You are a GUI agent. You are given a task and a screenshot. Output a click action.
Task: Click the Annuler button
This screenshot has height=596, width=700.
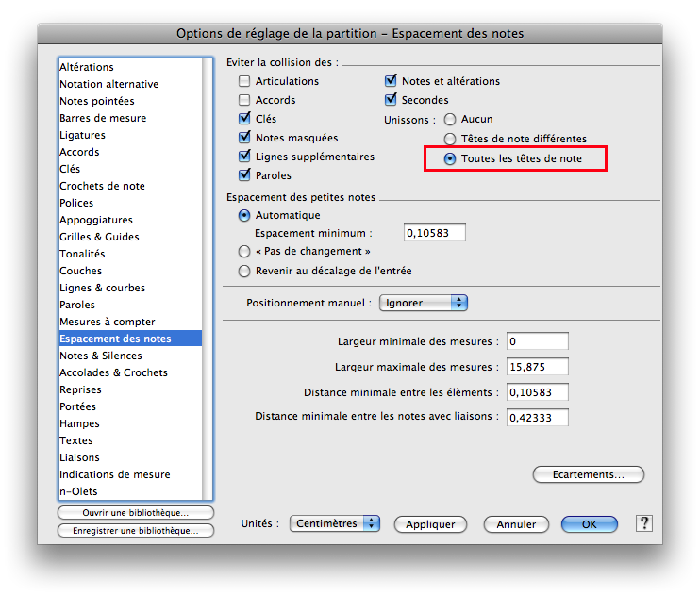point(516,524)
